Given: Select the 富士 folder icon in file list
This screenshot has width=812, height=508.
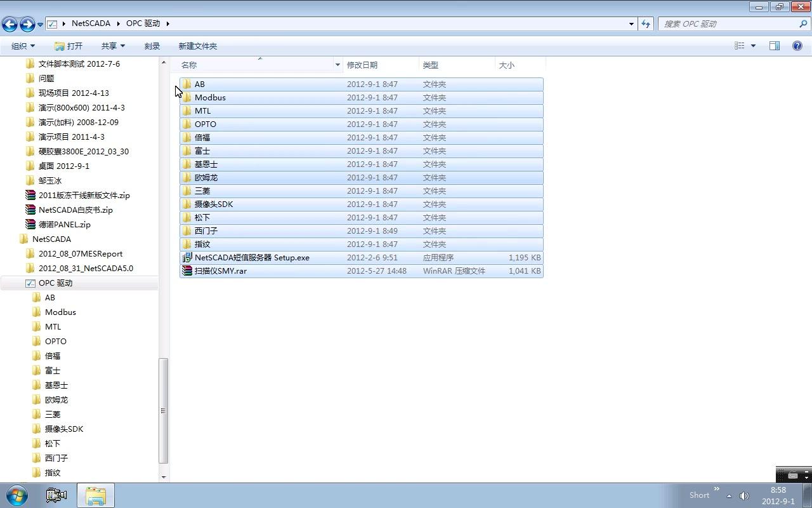Looking at the screenshot, I should (187, 150).
